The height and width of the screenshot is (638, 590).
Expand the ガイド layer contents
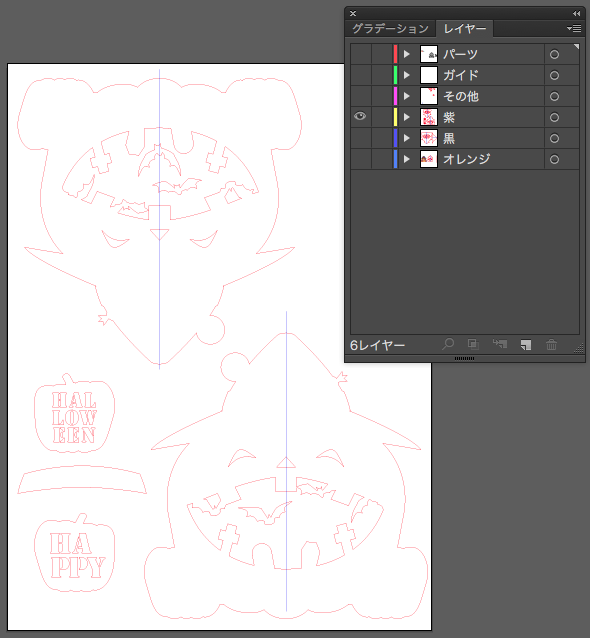[x=406, y=75]
